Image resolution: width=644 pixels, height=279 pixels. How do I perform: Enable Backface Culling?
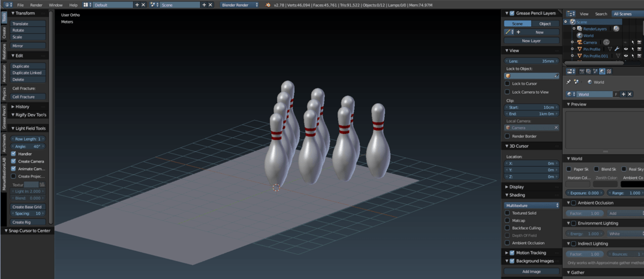tap(507, 227)
